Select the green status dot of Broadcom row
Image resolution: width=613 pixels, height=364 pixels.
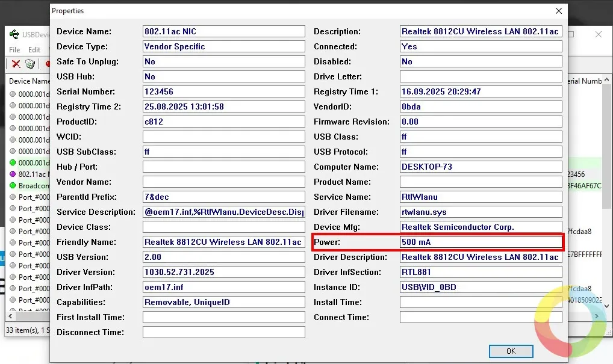13,185
